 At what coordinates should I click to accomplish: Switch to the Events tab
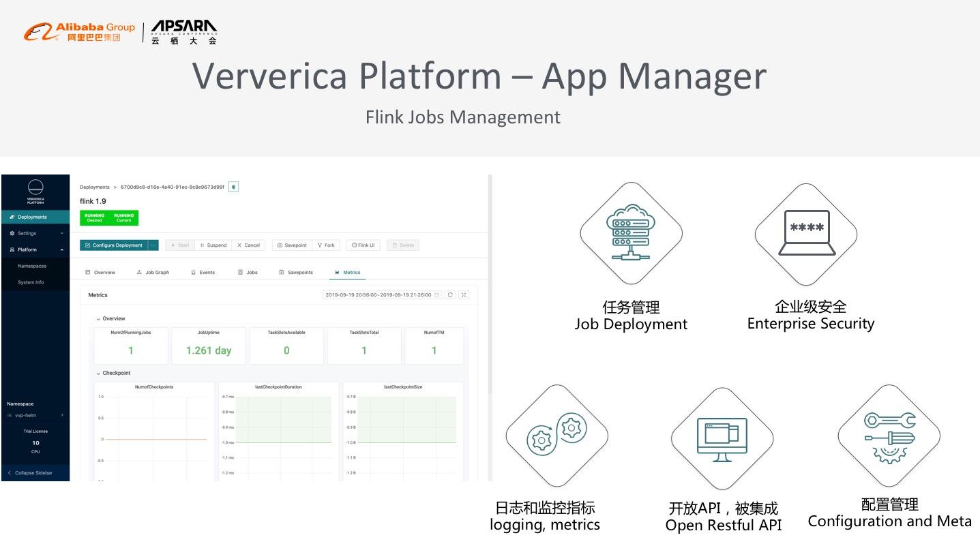(203, 273)
